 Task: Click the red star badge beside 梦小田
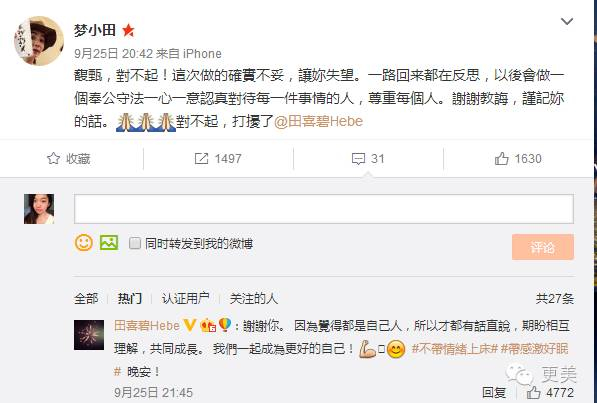(128, 30)
